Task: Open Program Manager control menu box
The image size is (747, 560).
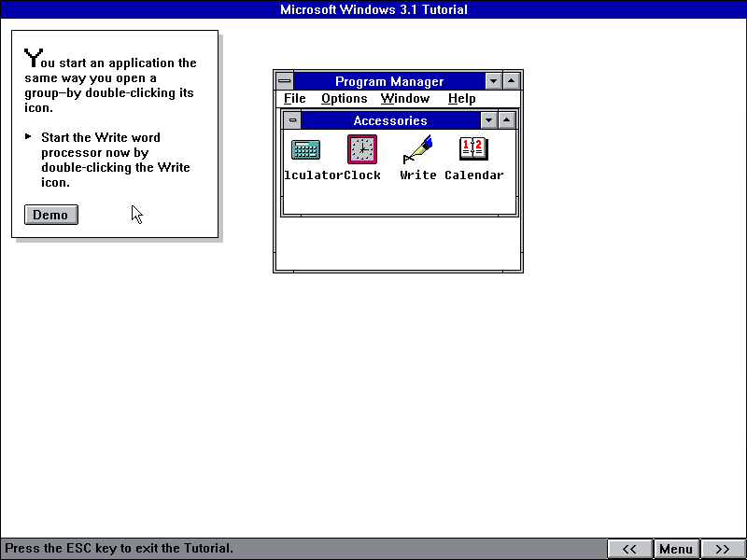Action: (285, 81)
